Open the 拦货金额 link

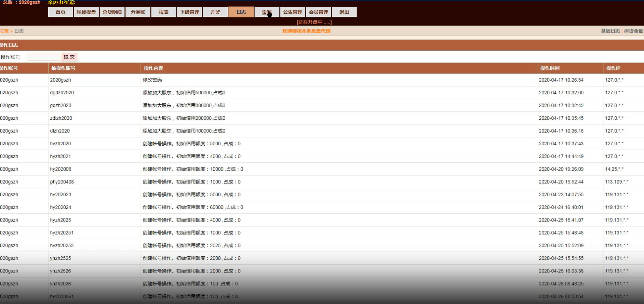(633, 31)
